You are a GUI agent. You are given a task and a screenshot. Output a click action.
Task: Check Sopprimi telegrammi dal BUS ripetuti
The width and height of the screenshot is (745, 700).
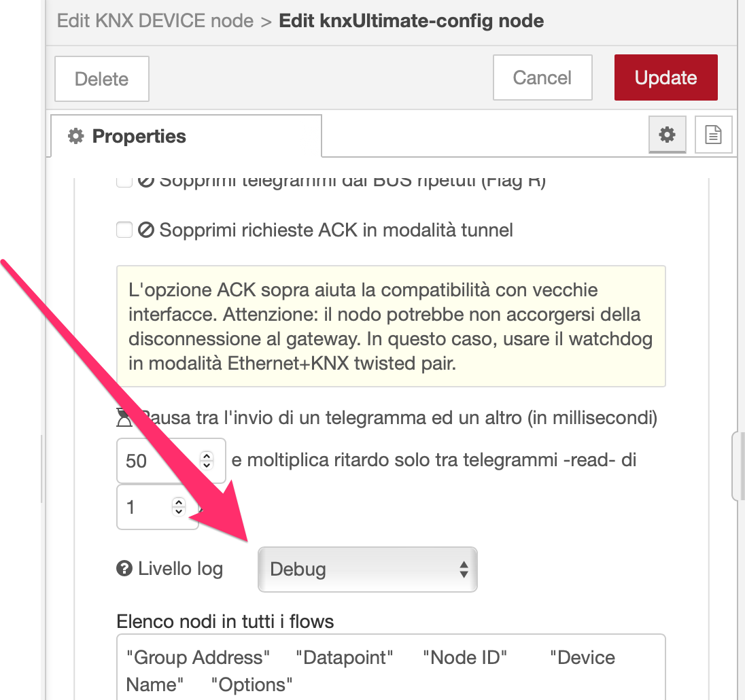(124, 181)
